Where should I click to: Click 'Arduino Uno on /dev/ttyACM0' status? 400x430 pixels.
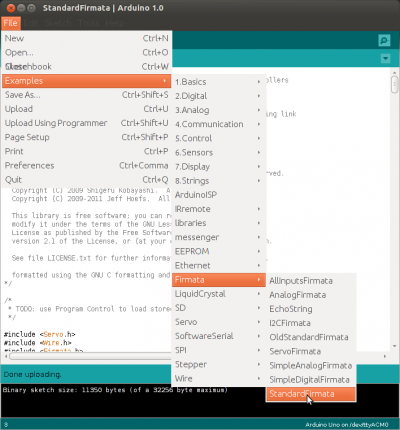coord(347,425)
